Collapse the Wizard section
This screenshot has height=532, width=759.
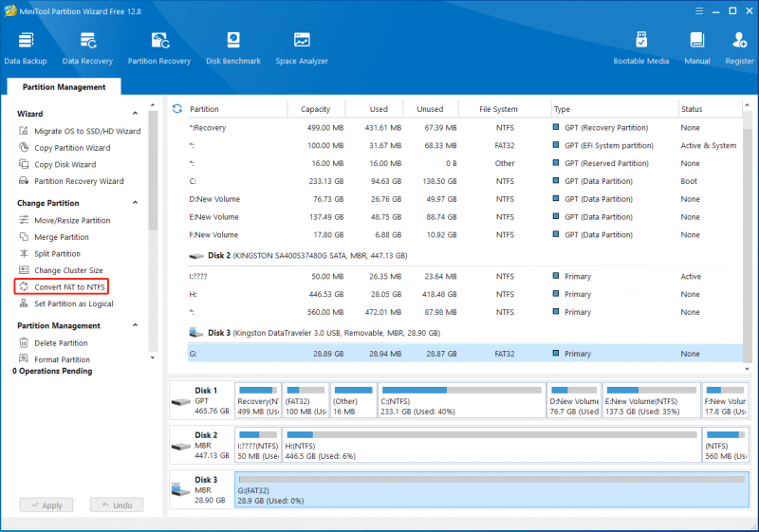tap(135, 113)
